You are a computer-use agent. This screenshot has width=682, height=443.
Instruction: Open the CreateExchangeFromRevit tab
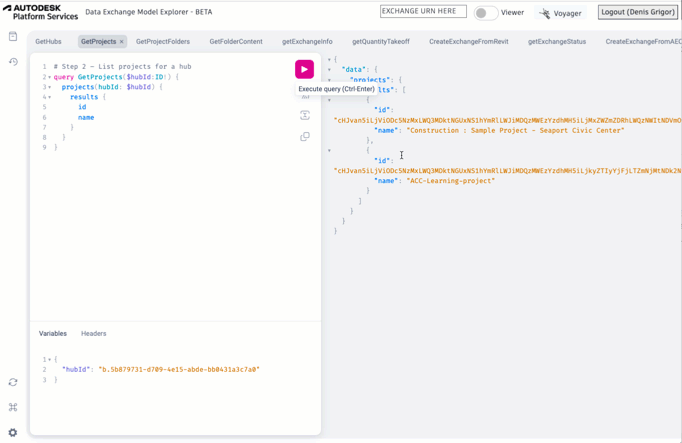coord(468,42)
